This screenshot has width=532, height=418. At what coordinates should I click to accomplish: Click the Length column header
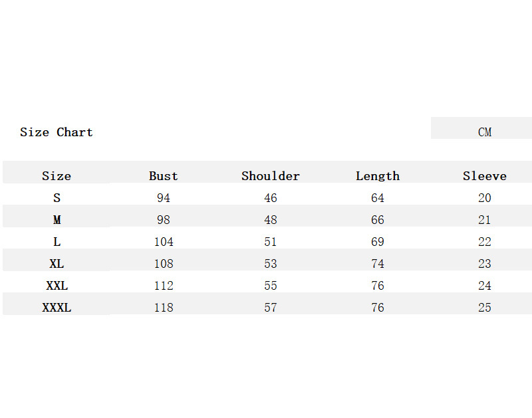pos(378,176)
